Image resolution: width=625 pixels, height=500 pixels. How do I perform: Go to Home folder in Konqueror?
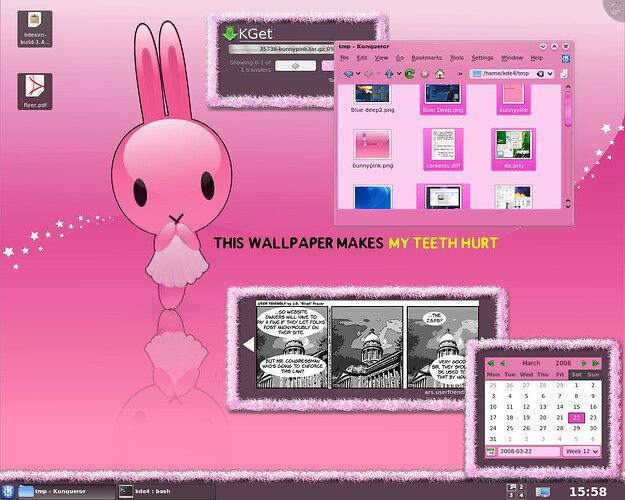440,74
